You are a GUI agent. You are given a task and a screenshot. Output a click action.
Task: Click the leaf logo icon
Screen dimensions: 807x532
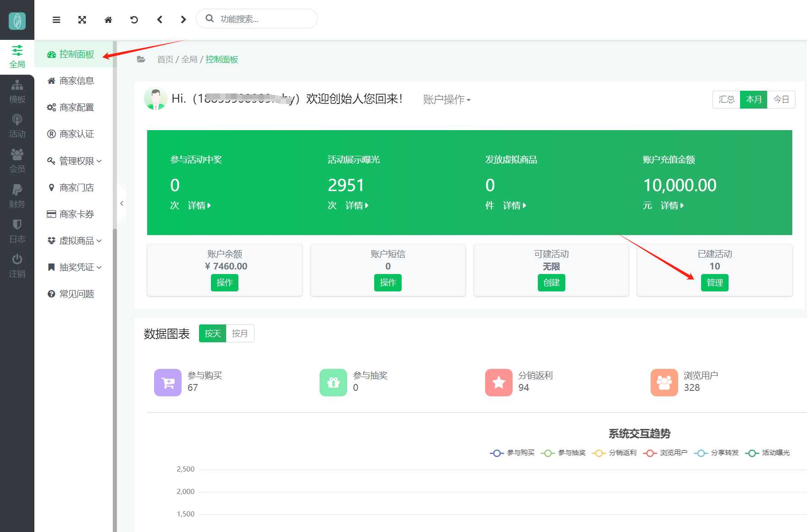tap(17, 21)
